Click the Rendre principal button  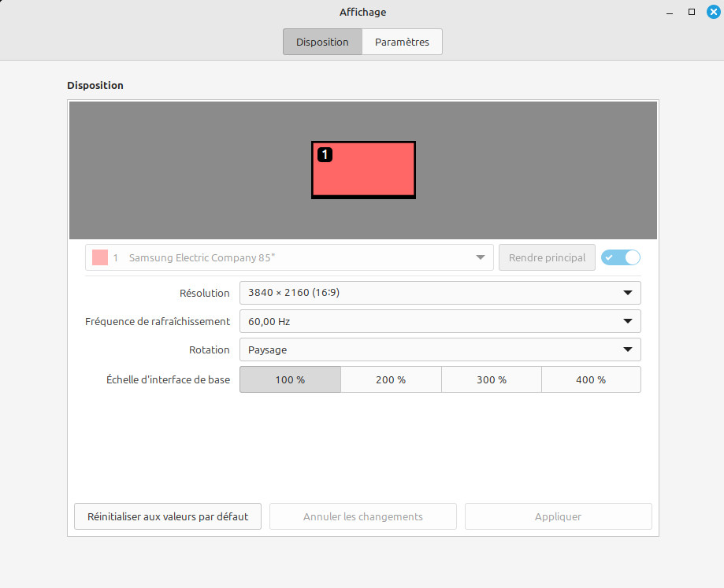(x=547, y=257)
